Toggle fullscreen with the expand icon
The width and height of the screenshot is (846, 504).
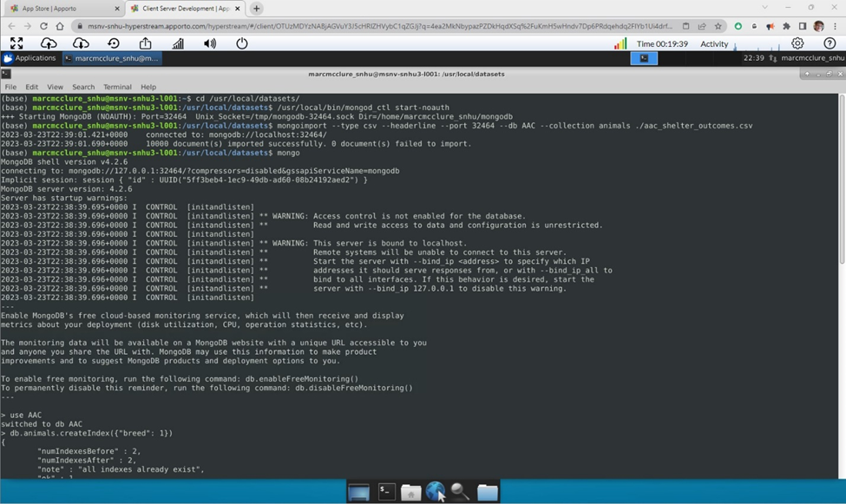[x=16, y=42]
